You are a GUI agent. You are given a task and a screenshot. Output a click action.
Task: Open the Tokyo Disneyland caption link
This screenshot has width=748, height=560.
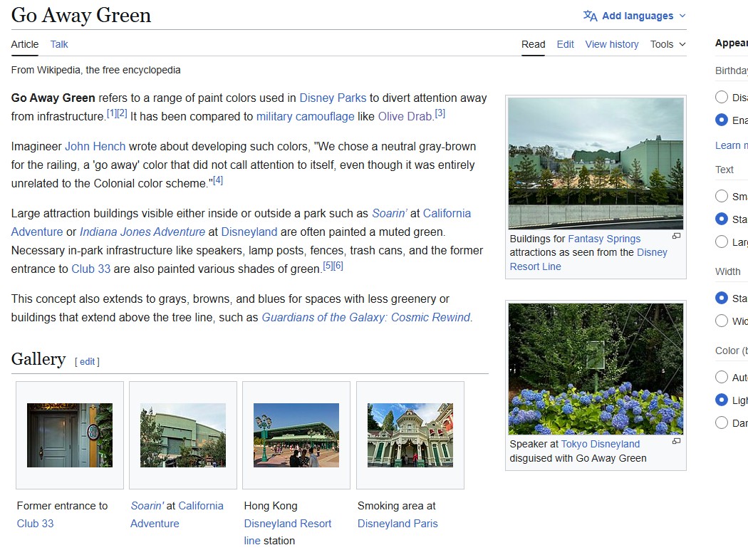coord(600,444)
